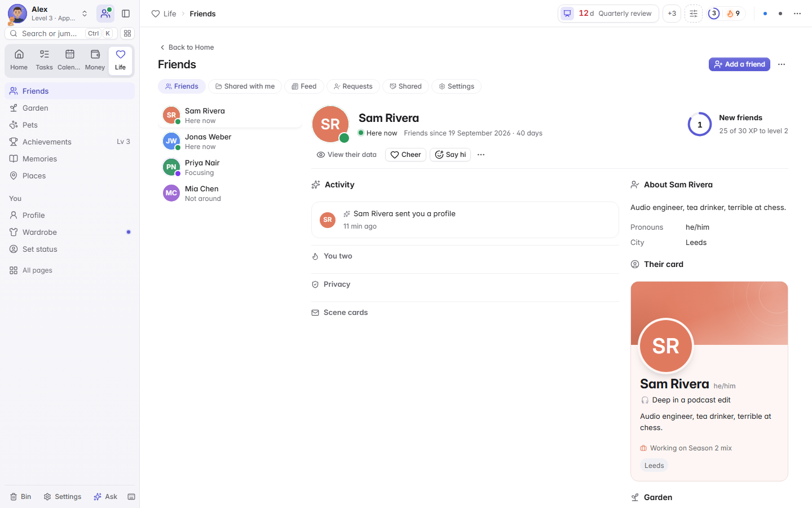Open the Requests tab
The width and height of the screenshot is (812, 508).
click(x=353, y=86)
